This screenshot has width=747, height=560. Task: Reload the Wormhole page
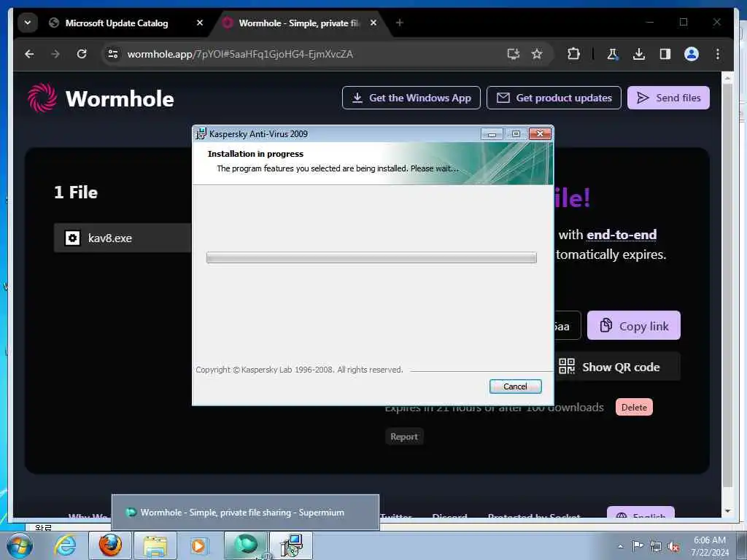(82, 54)
